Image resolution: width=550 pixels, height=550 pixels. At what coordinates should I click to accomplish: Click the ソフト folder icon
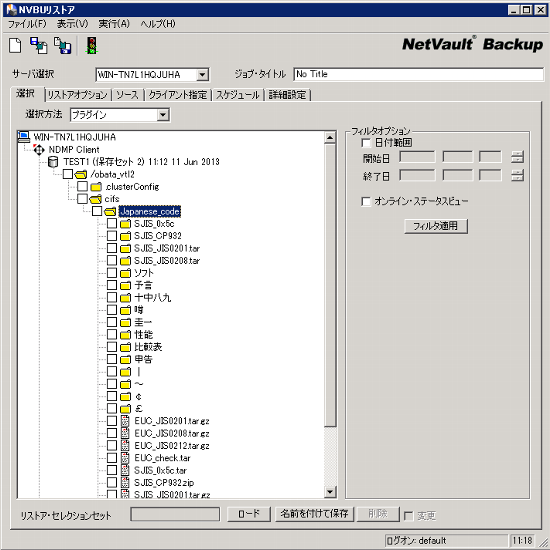125,273
